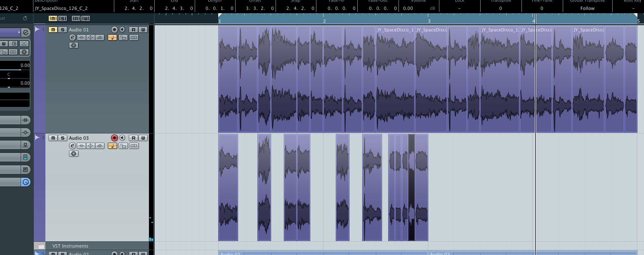Click the Freeze snowflake on Audio 01 track

74,45
